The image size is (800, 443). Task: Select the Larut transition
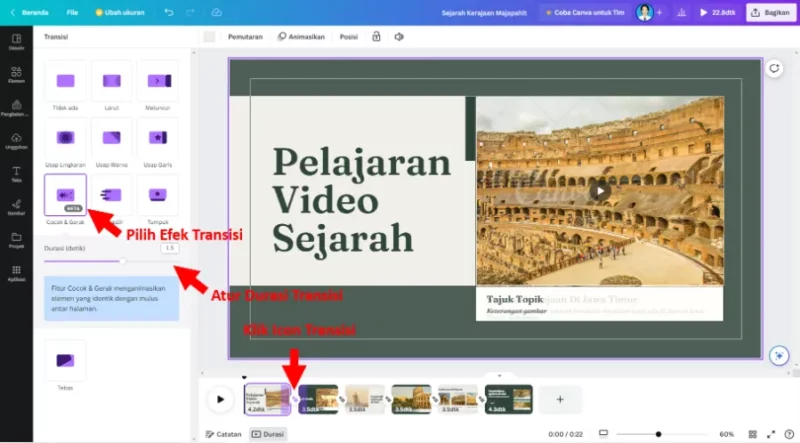coord(111,81)
